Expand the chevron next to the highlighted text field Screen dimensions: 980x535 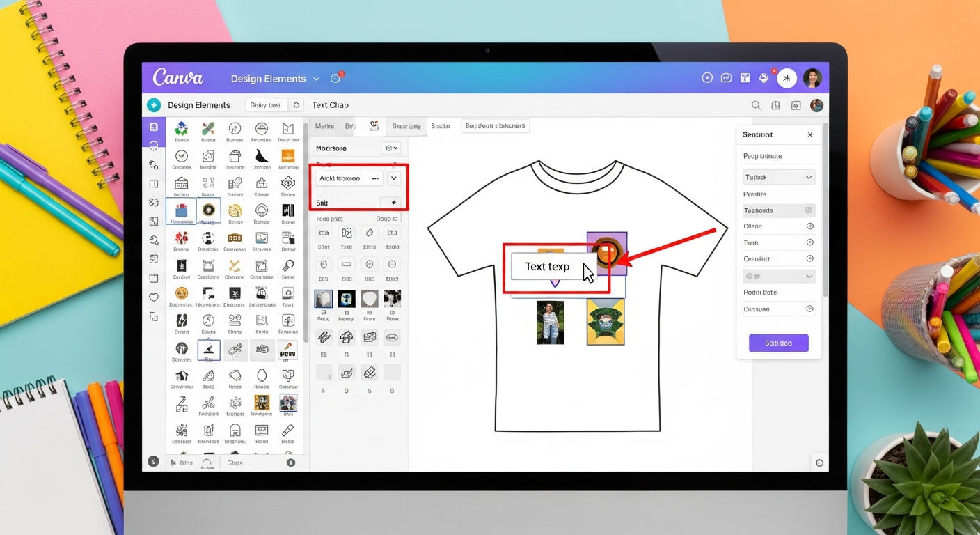tap(393, 178)
